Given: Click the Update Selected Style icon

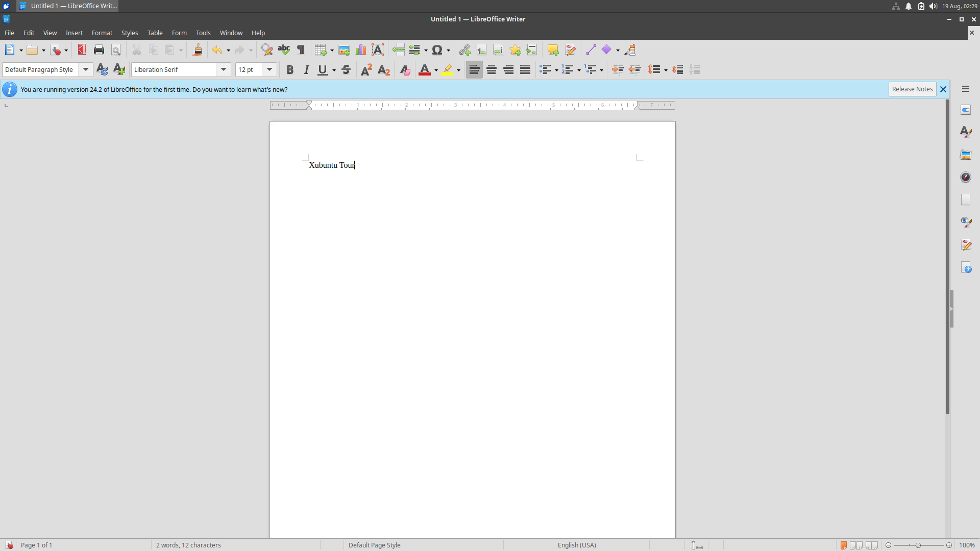Looking at the screenshot, I should click(x=102, y=70).
